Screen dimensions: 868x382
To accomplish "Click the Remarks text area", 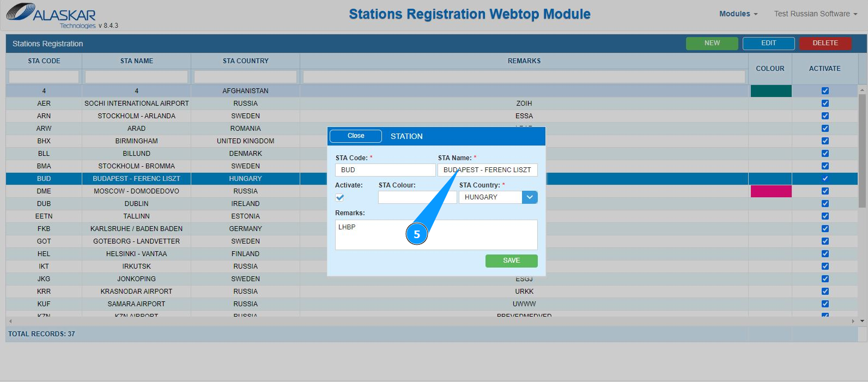I will tap(436, 235).
